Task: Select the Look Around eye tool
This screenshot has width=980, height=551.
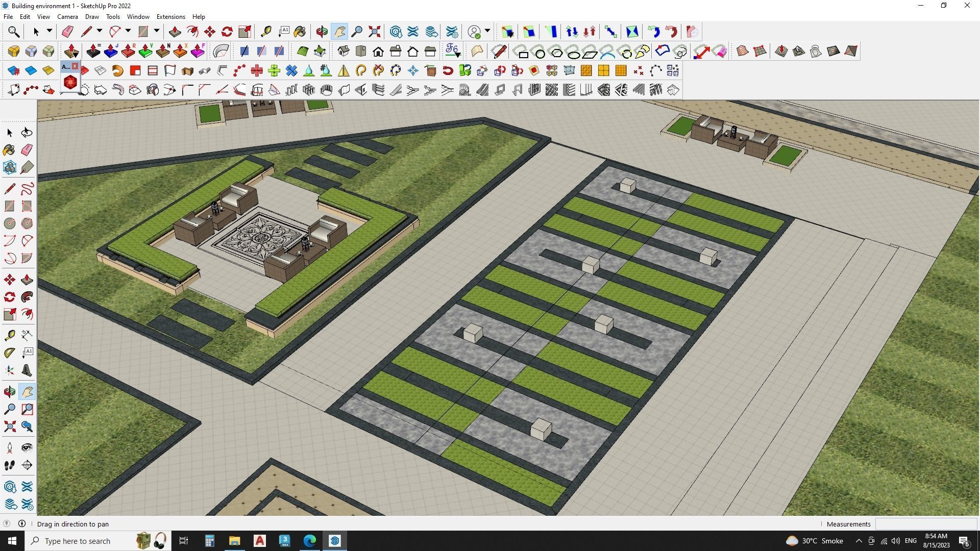Action: click(27, 447)
